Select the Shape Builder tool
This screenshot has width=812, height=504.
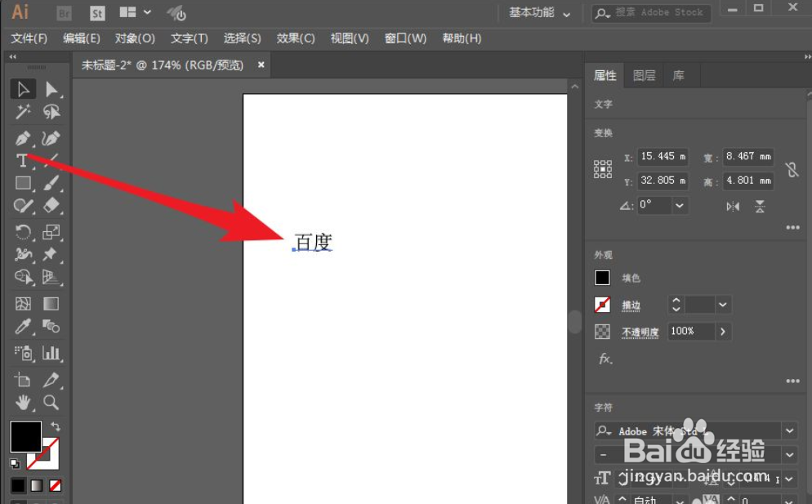point(23,277)
